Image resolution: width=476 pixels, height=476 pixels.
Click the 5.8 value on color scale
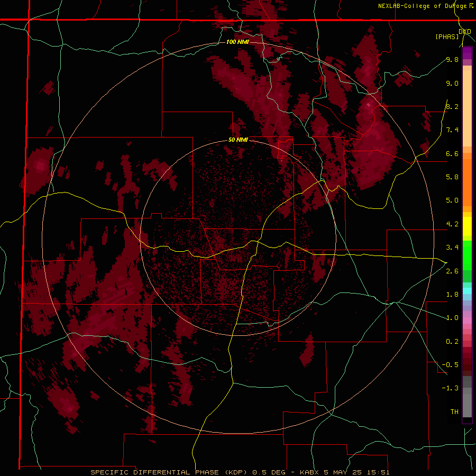(452, 177)
